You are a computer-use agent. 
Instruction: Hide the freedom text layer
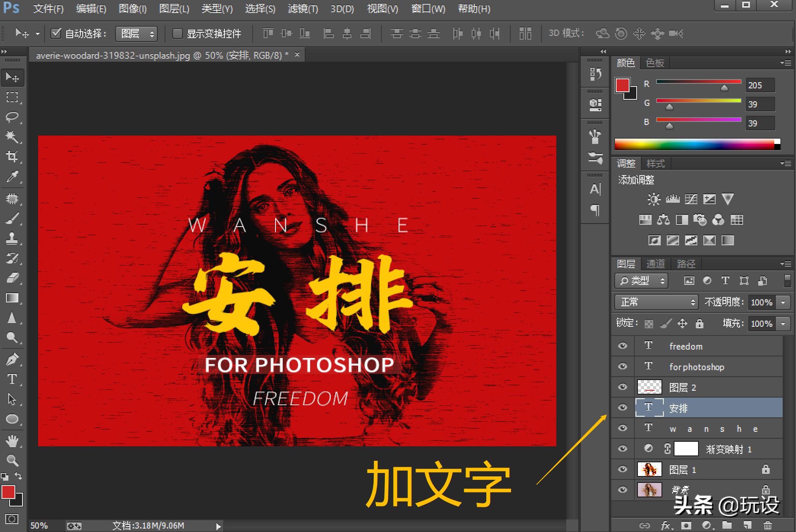(x=623, y=346)
